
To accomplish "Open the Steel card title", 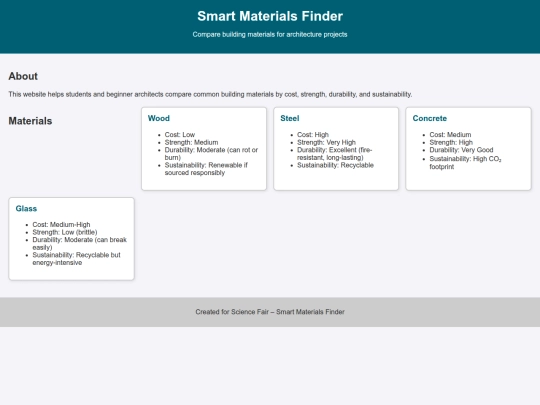I will 290,118.
